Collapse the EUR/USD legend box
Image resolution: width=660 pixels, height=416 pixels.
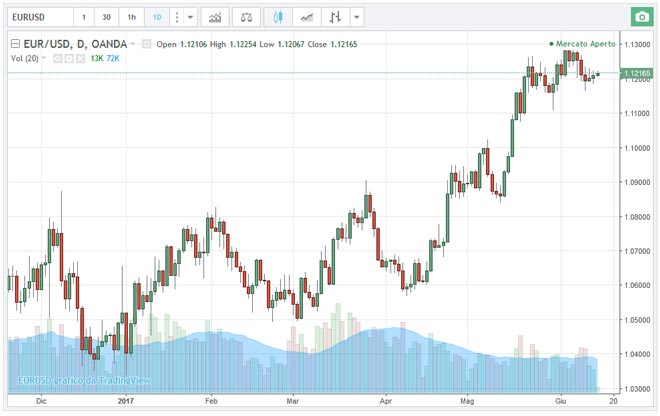tap(13, 44)
